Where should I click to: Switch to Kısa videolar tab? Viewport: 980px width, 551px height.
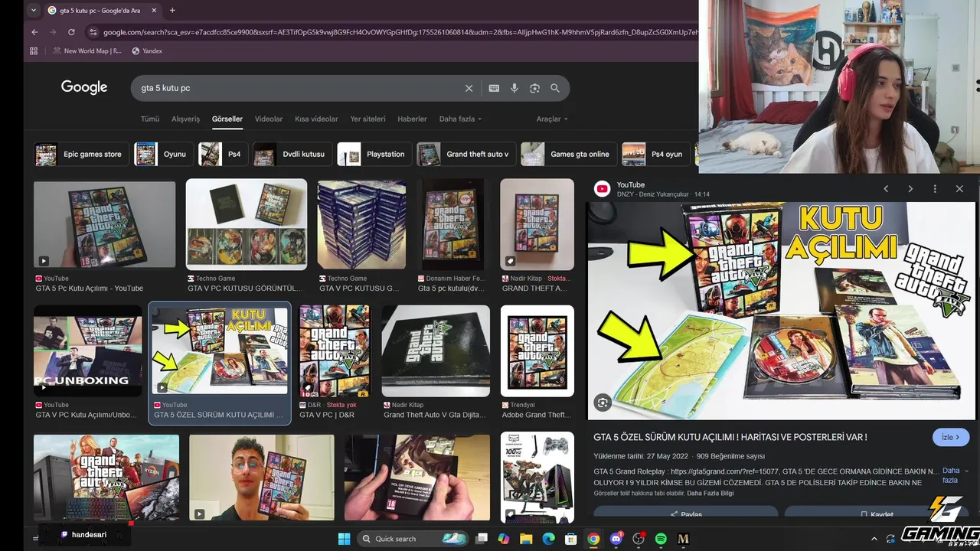(316, 119)
